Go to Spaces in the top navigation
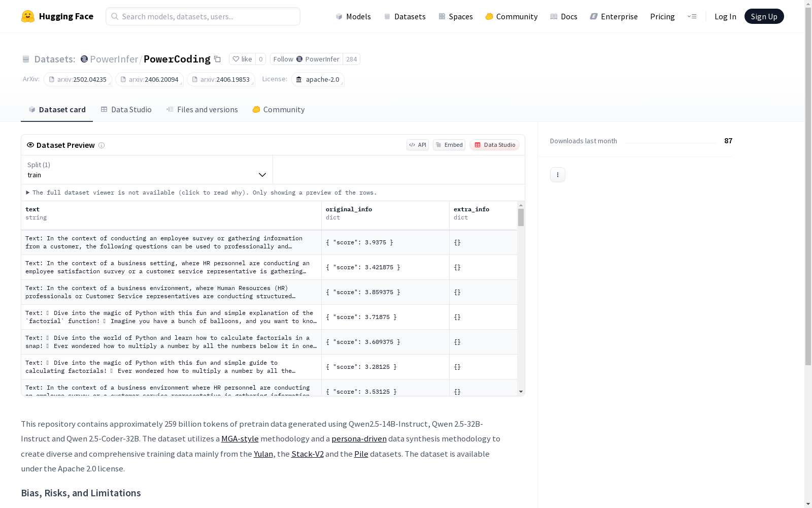This screenshot has width=812, height=508. pos(456,16)
